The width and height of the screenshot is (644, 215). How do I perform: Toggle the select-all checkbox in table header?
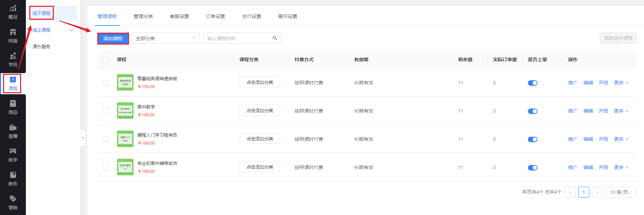[106, 60]
